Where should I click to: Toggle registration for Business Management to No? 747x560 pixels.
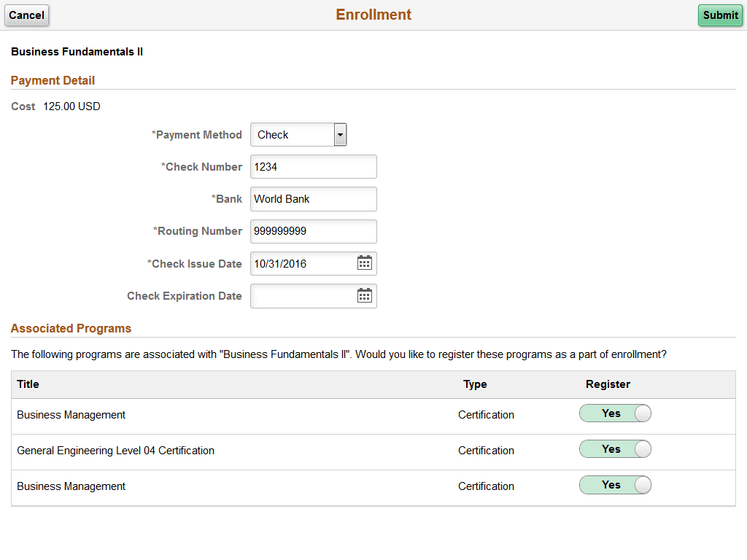(x=615, y=413)
